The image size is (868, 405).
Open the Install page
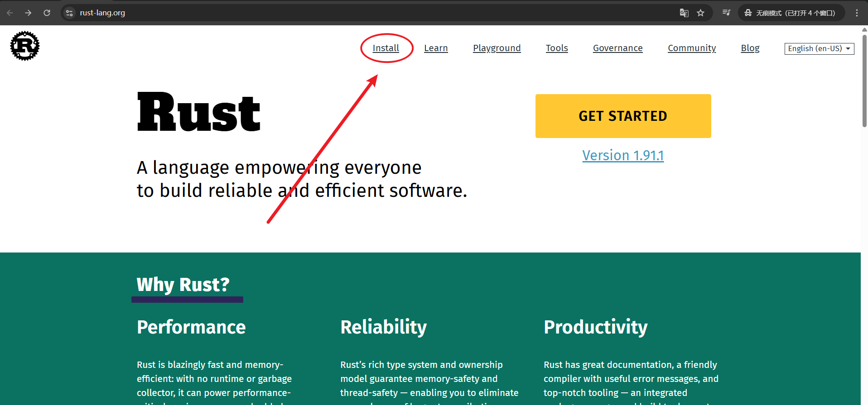click(x=386, y=48)
